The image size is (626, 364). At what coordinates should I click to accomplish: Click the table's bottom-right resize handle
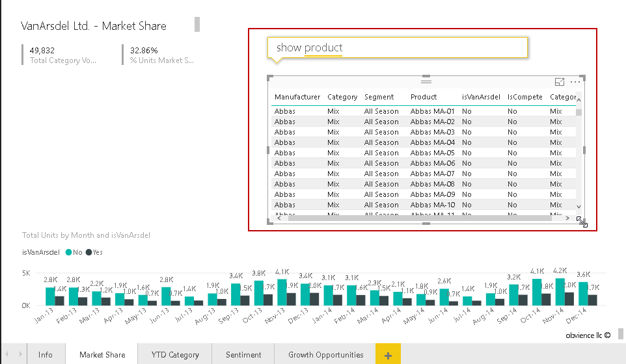pos(580,222)
